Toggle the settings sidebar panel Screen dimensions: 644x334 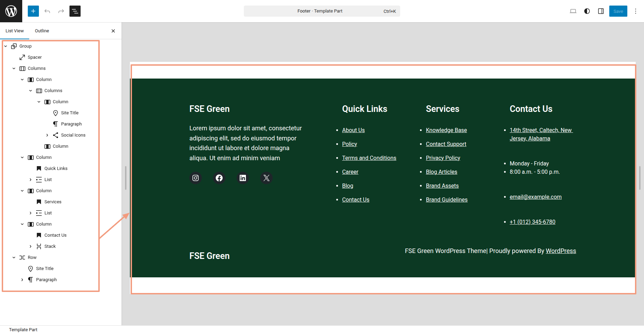pos(601,11)
